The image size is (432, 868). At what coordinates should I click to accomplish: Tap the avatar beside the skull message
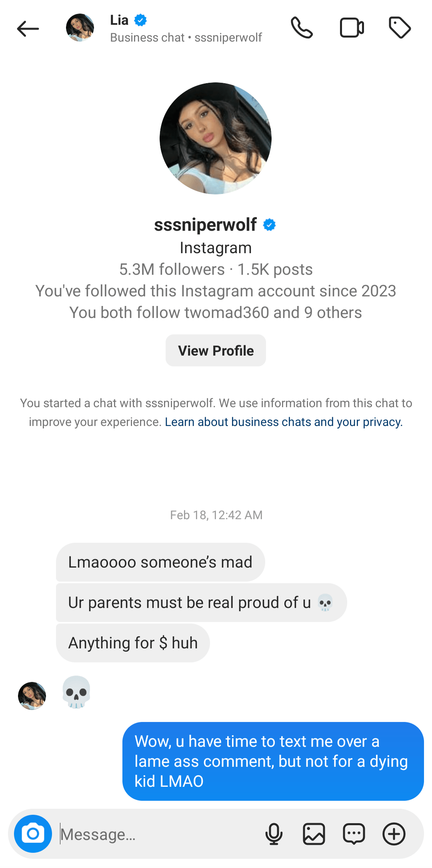[x=32, y=696]
